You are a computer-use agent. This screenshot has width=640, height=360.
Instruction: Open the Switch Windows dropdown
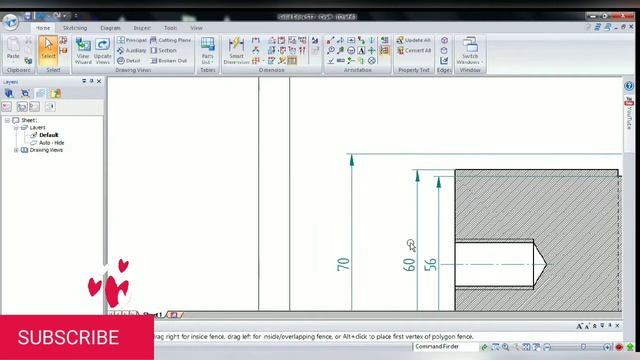pyautogui.click(x=470, y=51)
